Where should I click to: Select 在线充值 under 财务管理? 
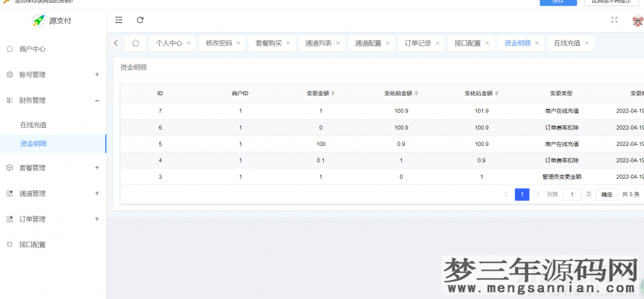pos(33,125)
